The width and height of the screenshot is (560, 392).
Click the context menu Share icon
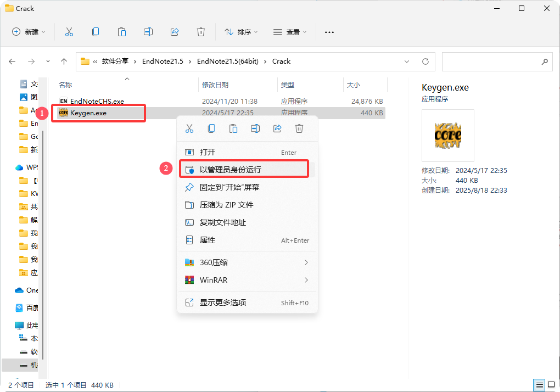click(277, 128)
